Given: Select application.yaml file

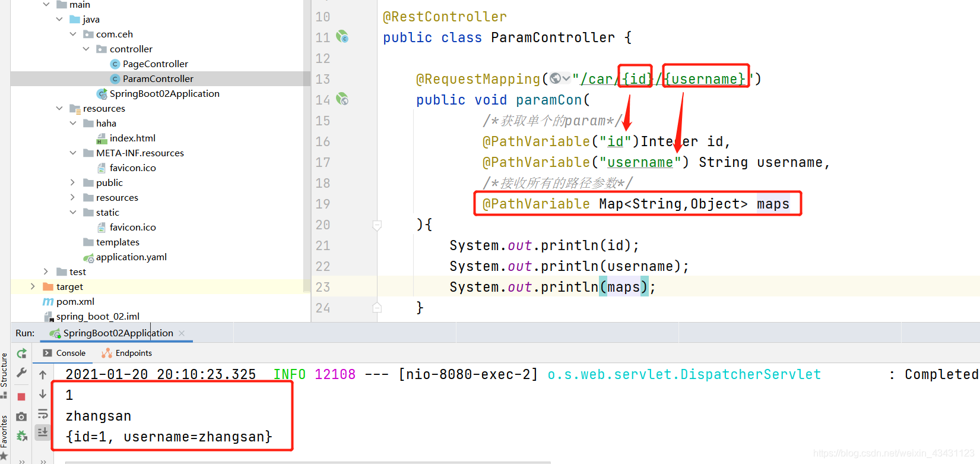Looking at the screenshot, I should pos(131,257).
